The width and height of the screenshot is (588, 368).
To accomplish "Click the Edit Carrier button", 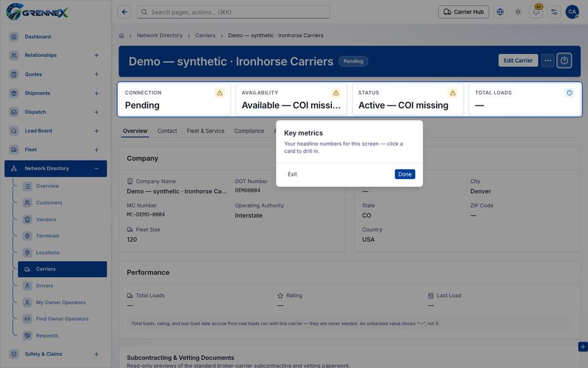I will (x=518, y=61).
